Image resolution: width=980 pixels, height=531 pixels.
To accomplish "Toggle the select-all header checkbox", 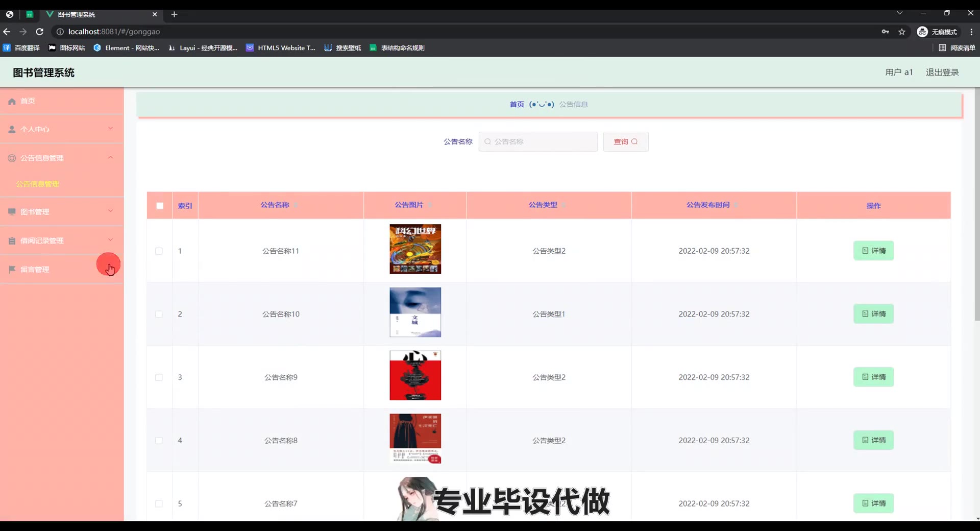I will click(160, 206).
